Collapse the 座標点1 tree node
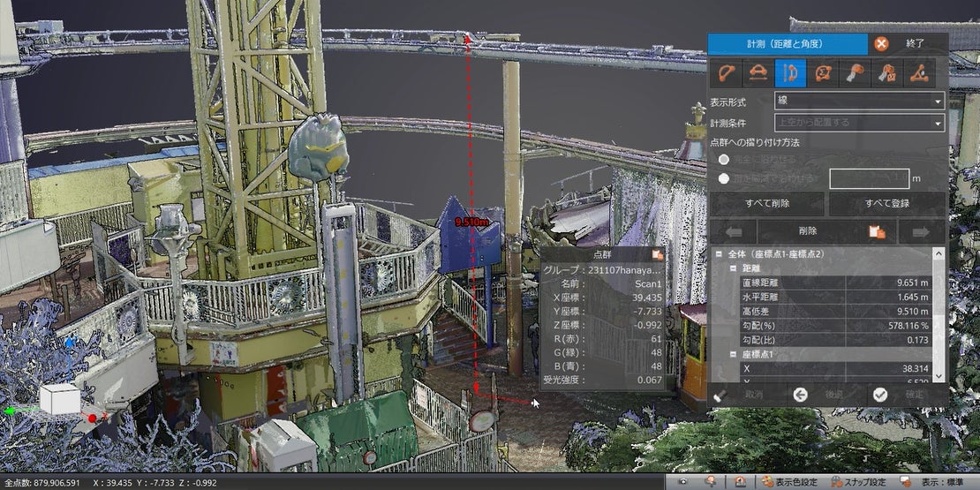This screenshot has height=490, width=980. click(734, 354)
